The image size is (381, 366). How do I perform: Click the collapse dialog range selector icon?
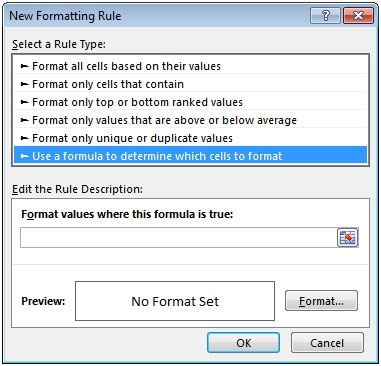coord(348,238)
